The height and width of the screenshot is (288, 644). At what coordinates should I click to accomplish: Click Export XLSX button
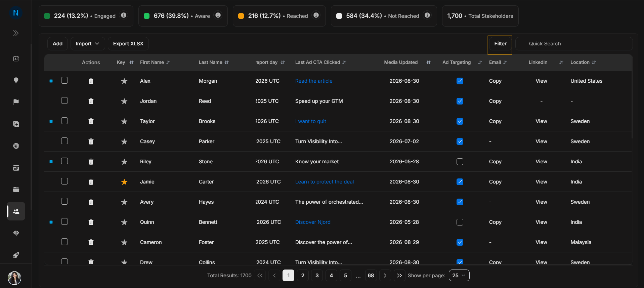128,44
